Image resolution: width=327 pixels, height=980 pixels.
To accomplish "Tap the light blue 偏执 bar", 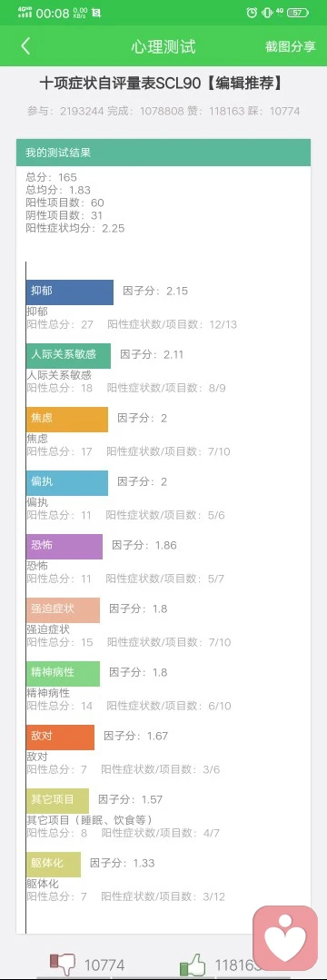I will click(67, 483).
